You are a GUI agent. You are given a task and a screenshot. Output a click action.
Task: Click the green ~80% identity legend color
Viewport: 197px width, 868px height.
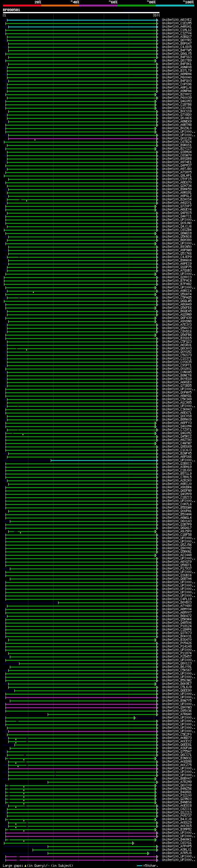coord(136,6)
